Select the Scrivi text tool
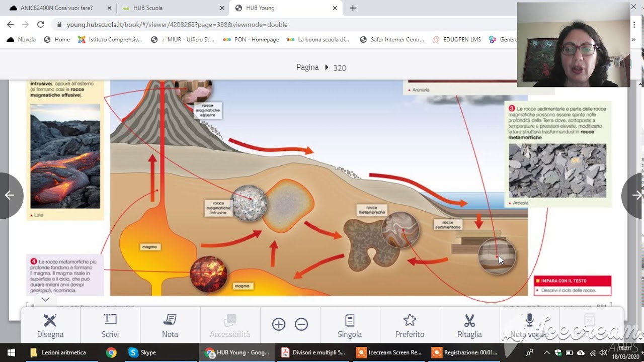 click(110, 325)
